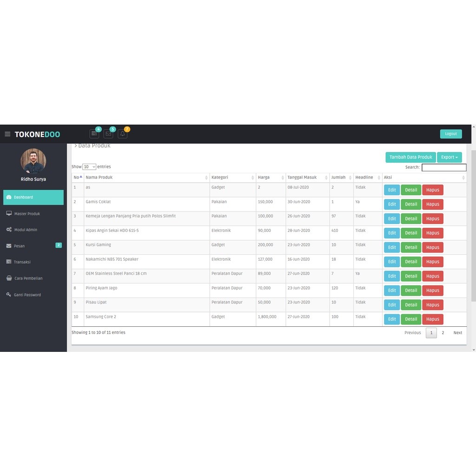Click Tambah Data Produk button

tap(410, 157)
